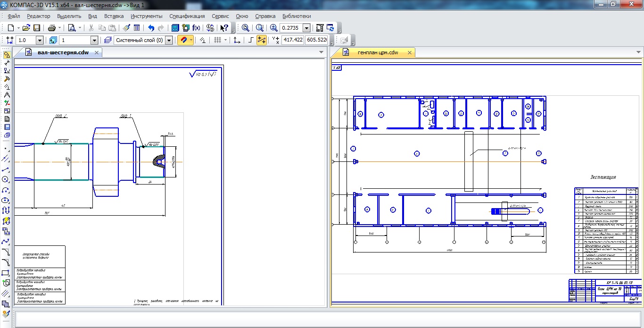
Task: Open the left pane tab list arrow
Action: point(321,52)
